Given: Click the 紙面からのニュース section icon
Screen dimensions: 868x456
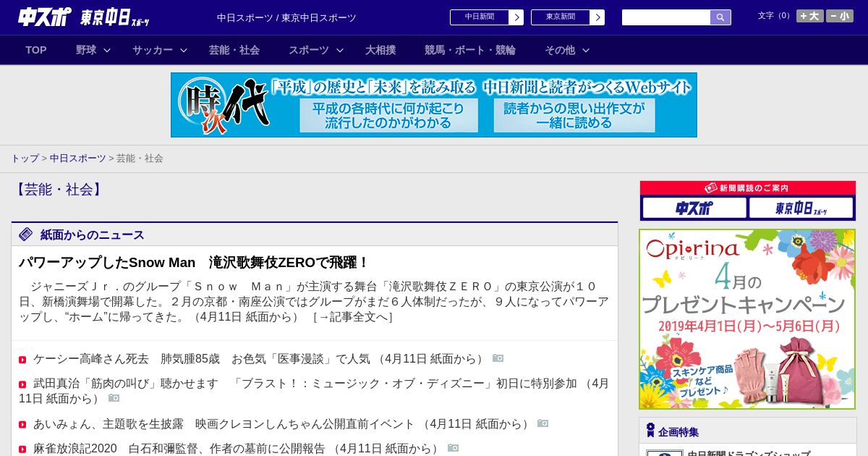Looking at the screenshot, I should pyautogui.click(x=26, y=235).
